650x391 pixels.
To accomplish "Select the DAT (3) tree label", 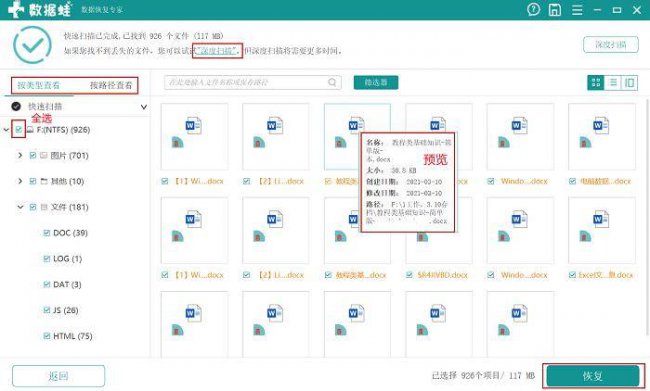I will 67,284.
